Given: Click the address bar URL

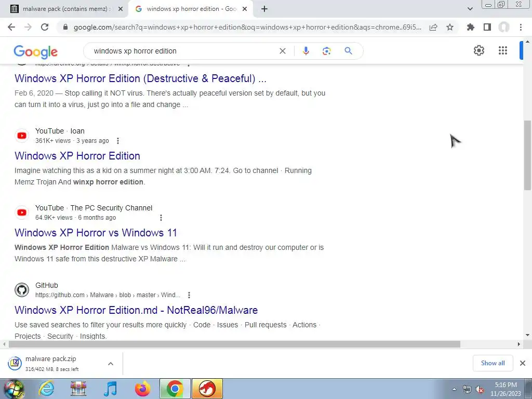Looking at the screenshot, I should point(247,27).
